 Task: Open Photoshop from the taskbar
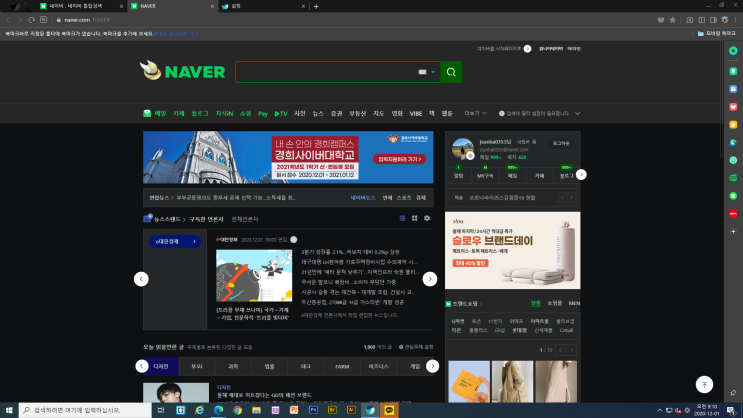pyautogui.click(x=313, y=410)
